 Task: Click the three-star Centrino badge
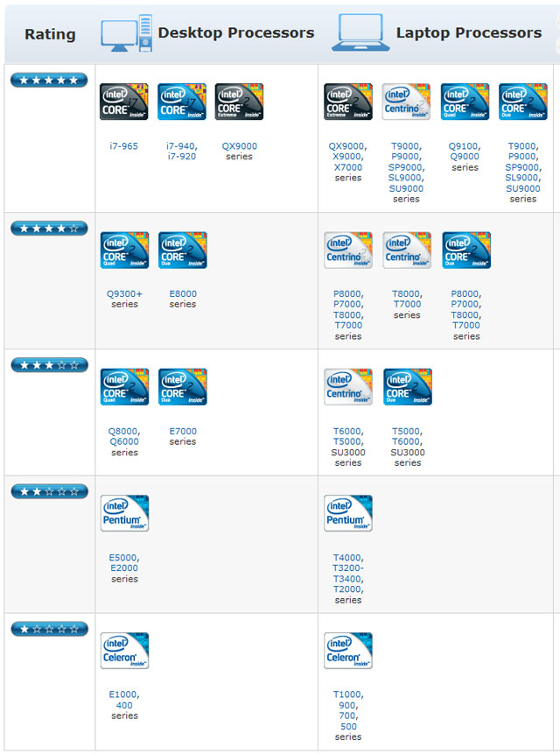click(348, 386)
